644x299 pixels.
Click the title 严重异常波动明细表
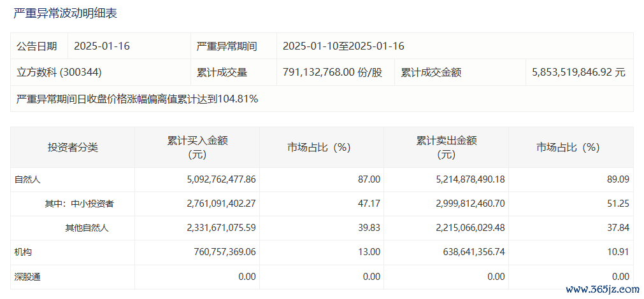click(66, 13)
